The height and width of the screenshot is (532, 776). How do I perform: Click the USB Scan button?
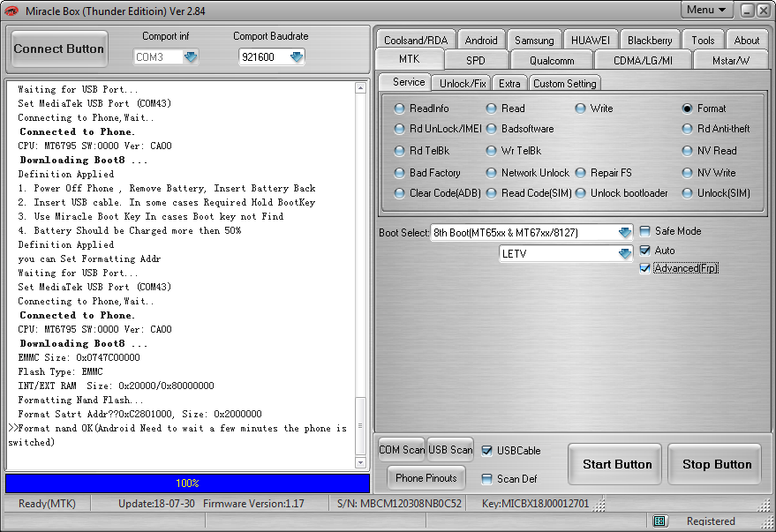450,449
